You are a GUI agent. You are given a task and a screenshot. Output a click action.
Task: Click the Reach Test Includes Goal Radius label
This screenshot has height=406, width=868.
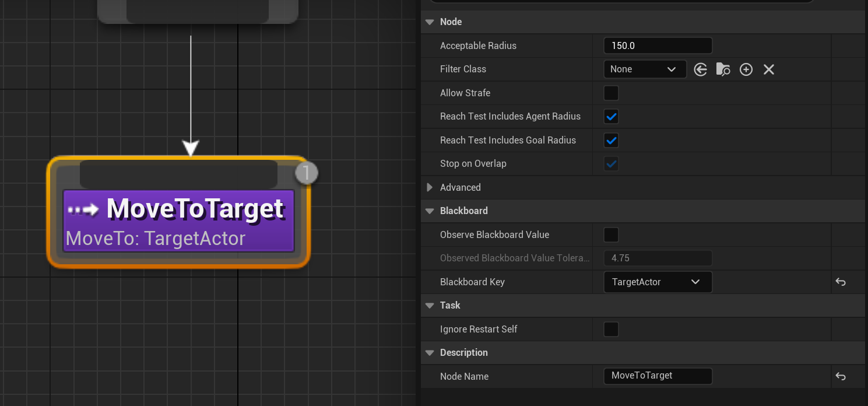tap(508, 140)
